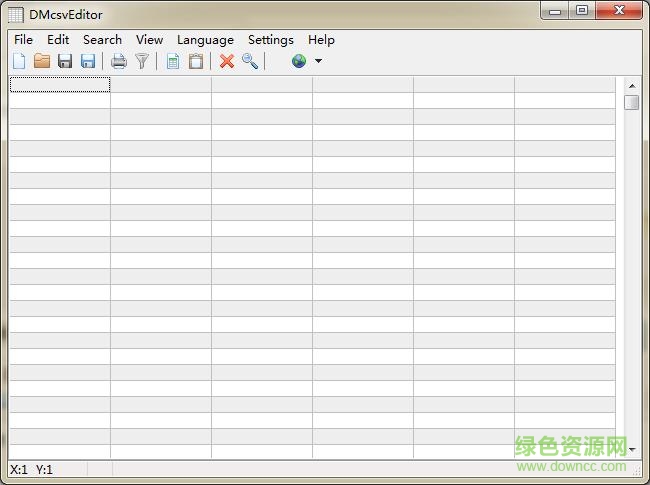The height and width of the screenshot is (485, 650).
Task: Open the Settings menu
Action: tap(271, 40)
